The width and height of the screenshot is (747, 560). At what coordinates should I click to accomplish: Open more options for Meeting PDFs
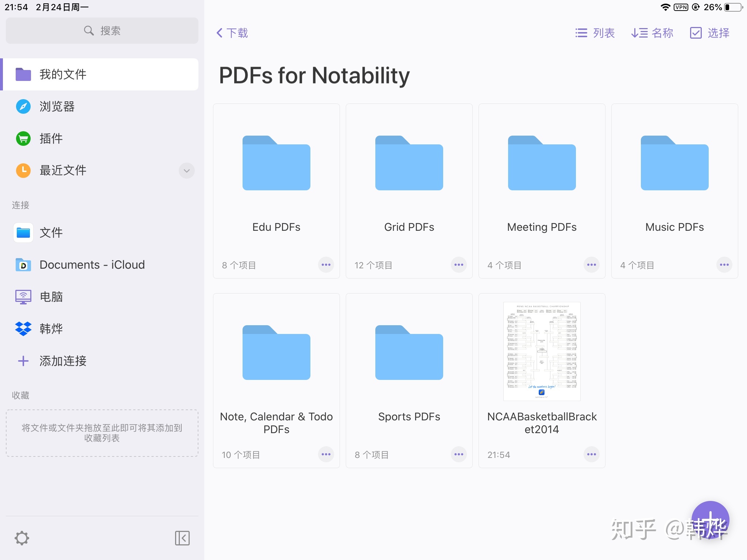tap(592, 265)
